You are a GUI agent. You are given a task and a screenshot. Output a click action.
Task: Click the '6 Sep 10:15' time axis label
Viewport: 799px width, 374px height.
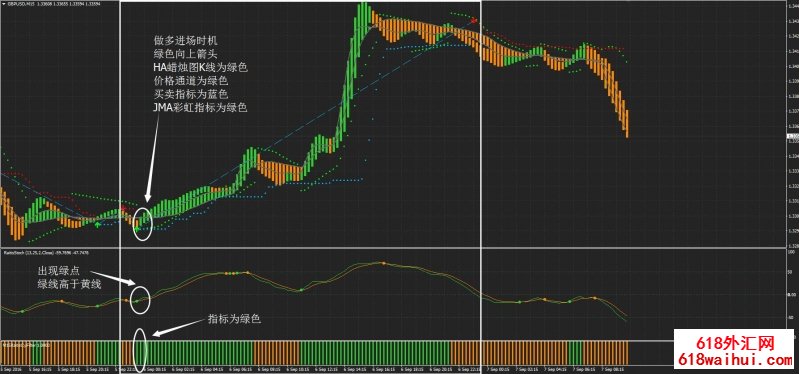coord(298,369)
